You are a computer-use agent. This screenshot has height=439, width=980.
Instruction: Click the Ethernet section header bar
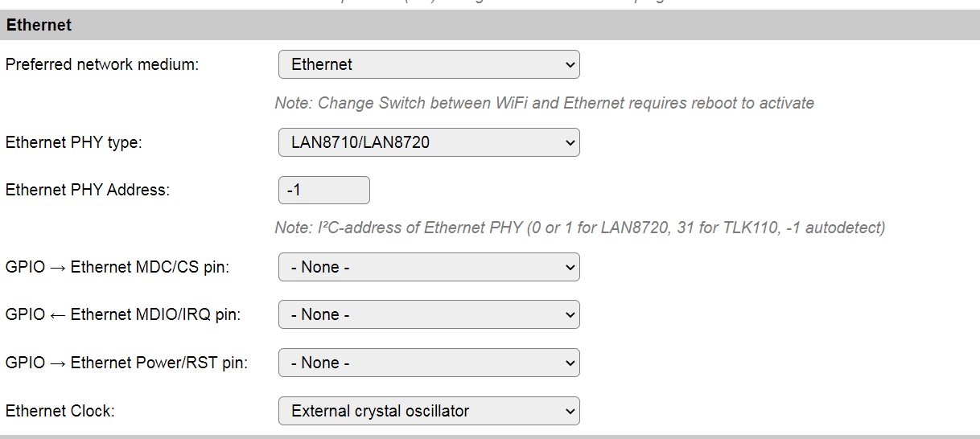click(x=490, y=25)
